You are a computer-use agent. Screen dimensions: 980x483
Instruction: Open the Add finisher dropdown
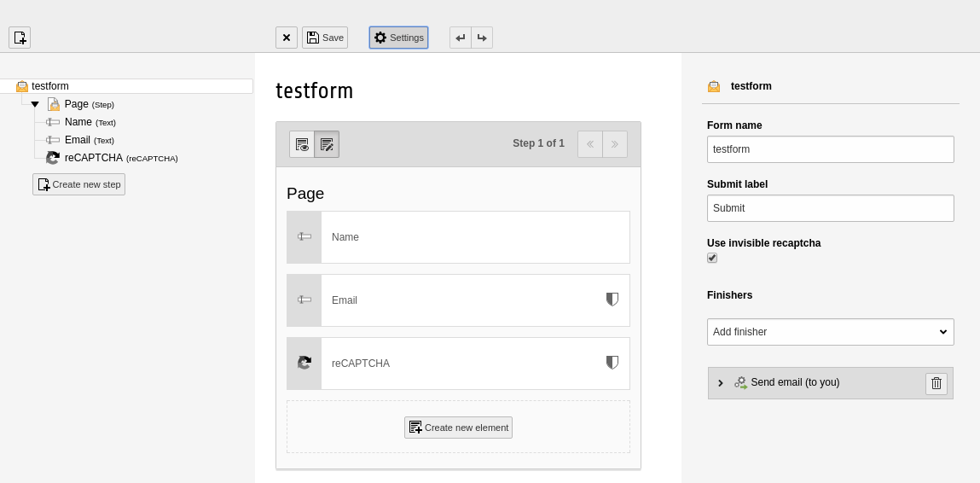click(830, 332)
